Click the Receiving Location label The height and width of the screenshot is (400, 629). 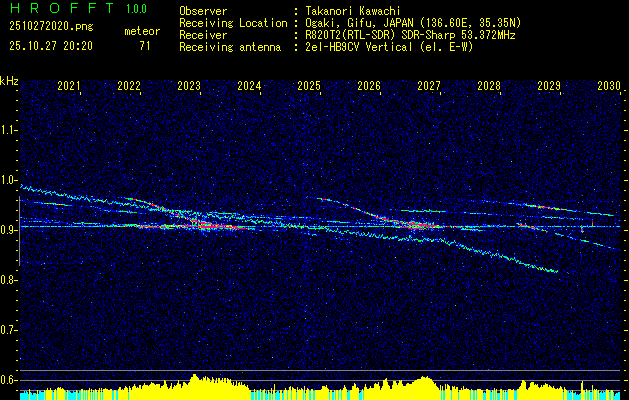tap(233, 23)
